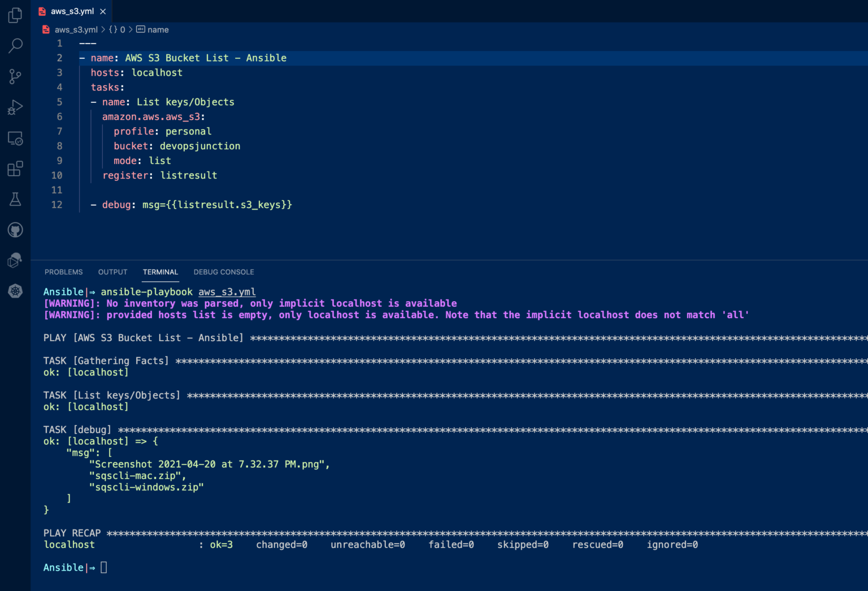Open the Source Control view
This screenshot has height=591, width=868.
pos(15,76)
